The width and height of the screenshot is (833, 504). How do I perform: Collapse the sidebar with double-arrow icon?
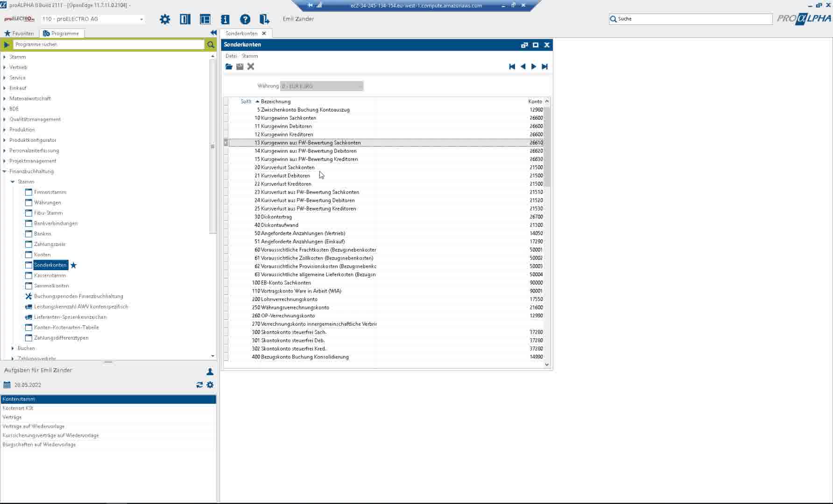(x=213, y=33)
